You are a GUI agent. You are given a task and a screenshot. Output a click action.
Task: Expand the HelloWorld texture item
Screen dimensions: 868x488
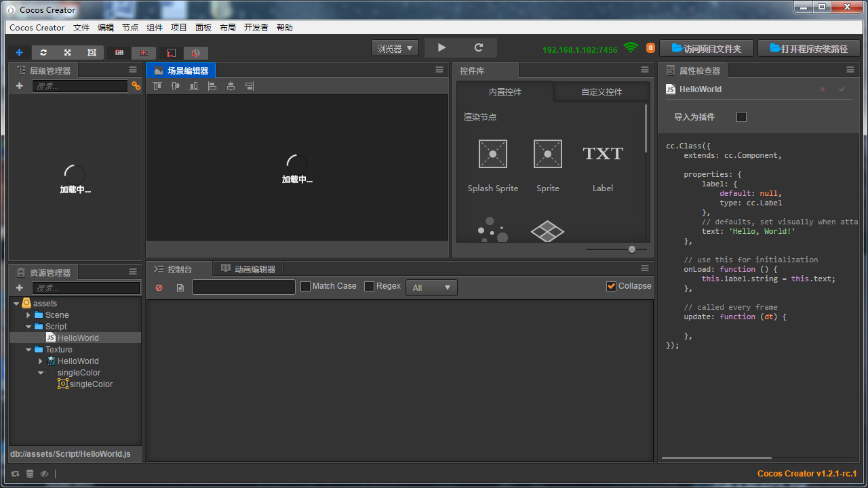(41, 361)
